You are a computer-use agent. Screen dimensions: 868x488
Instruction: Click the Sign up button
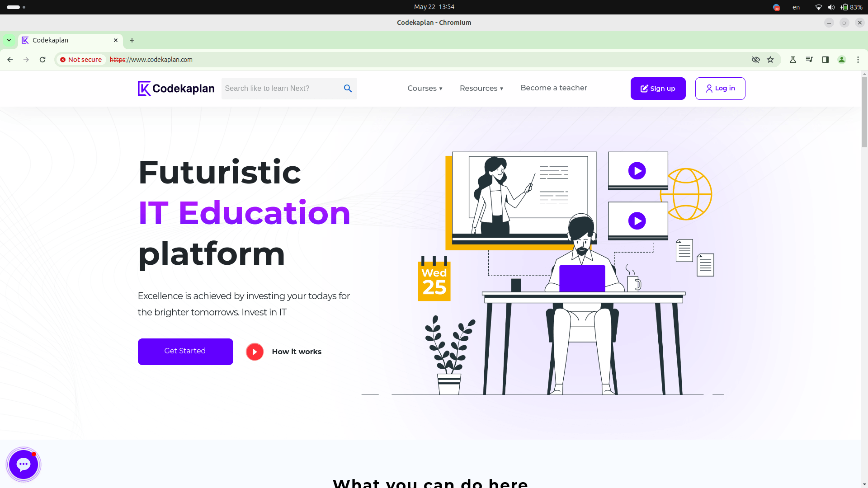(658, 89)
